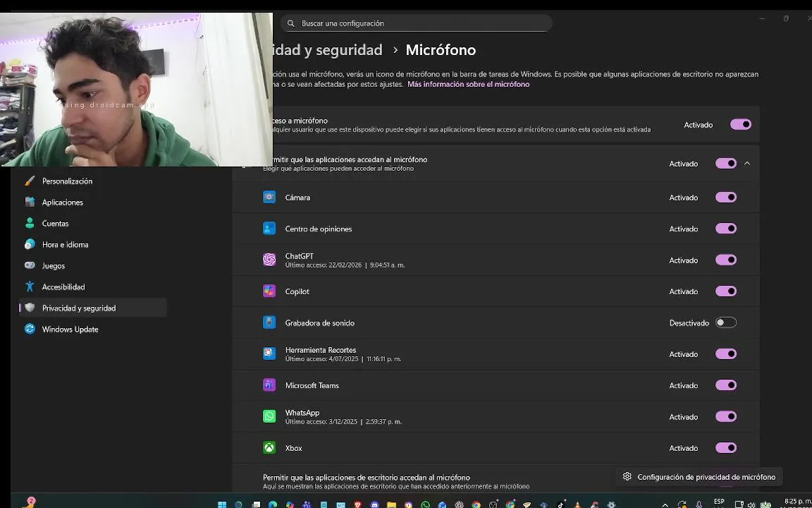Click the Micrófono page heading
The width and height of the screenshot is (812, 508).
pos(440,50)
